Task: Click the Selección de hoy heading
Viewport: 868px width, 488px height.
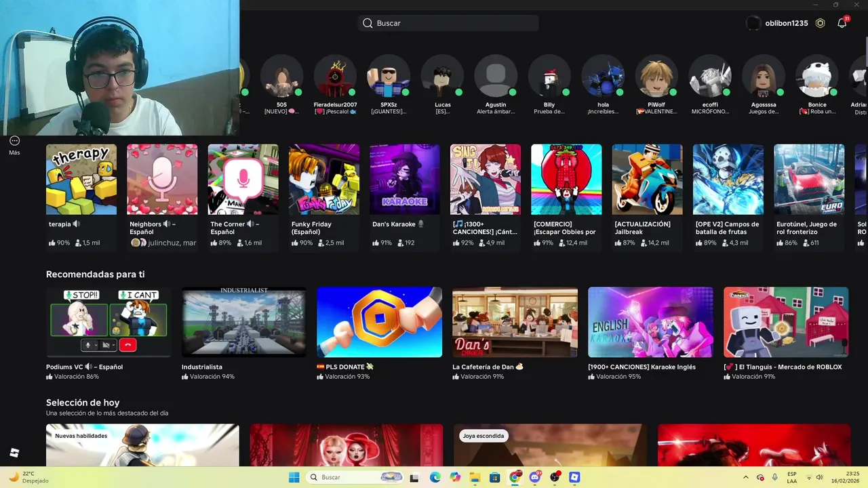Action: [83, 403]
